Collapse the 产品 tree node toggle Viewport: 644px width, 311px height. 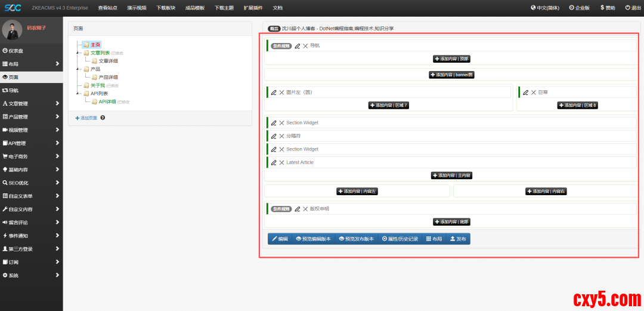click(x=78, y=69)
